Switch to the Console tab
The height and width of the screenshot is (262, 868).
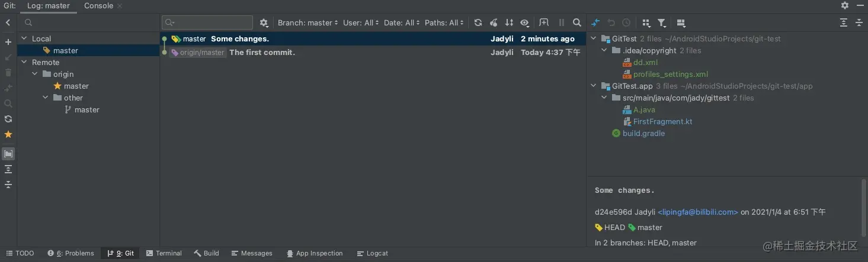98,5
